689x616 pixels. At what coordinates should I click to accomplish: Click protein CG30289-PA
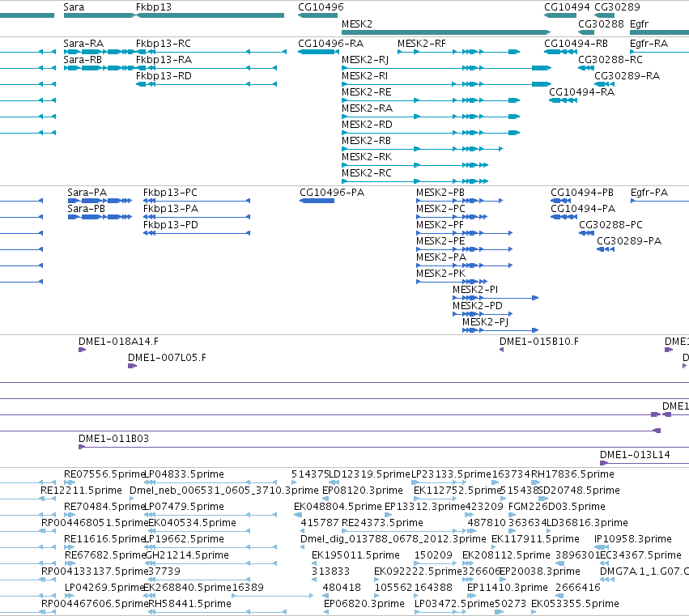629,241
